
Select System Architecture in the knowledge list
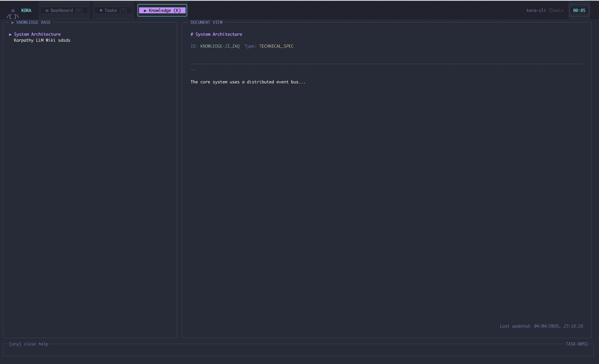(37, 34)
